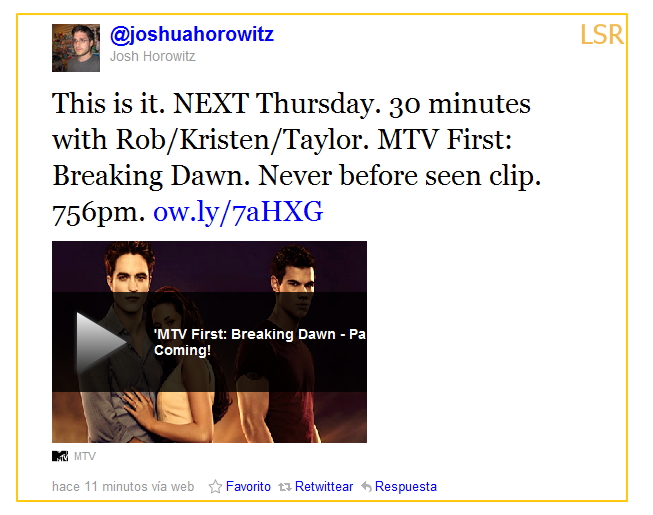Click the 'MTV First: Breaking Dawn' video title

pos(259,334)
